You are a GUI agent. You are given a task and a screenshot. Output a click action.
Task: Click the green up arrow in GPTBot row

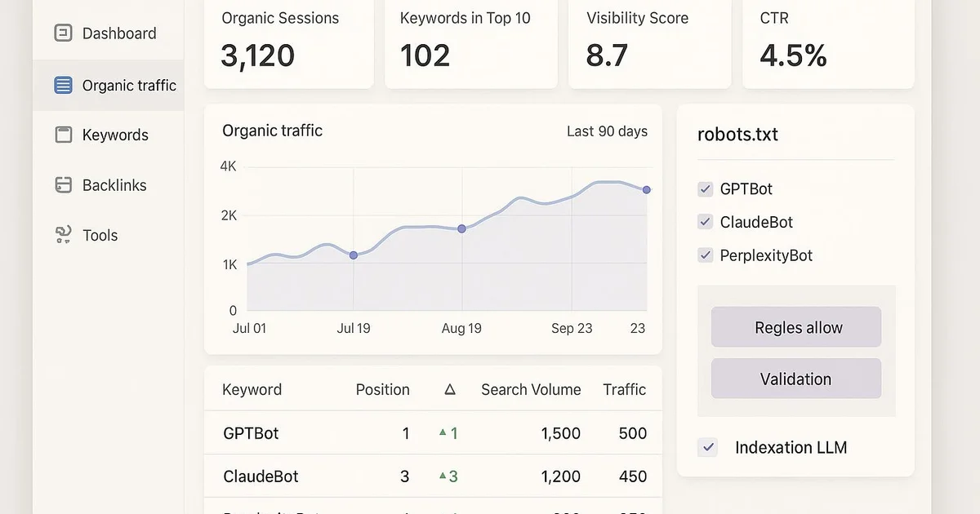coord(443,433)
